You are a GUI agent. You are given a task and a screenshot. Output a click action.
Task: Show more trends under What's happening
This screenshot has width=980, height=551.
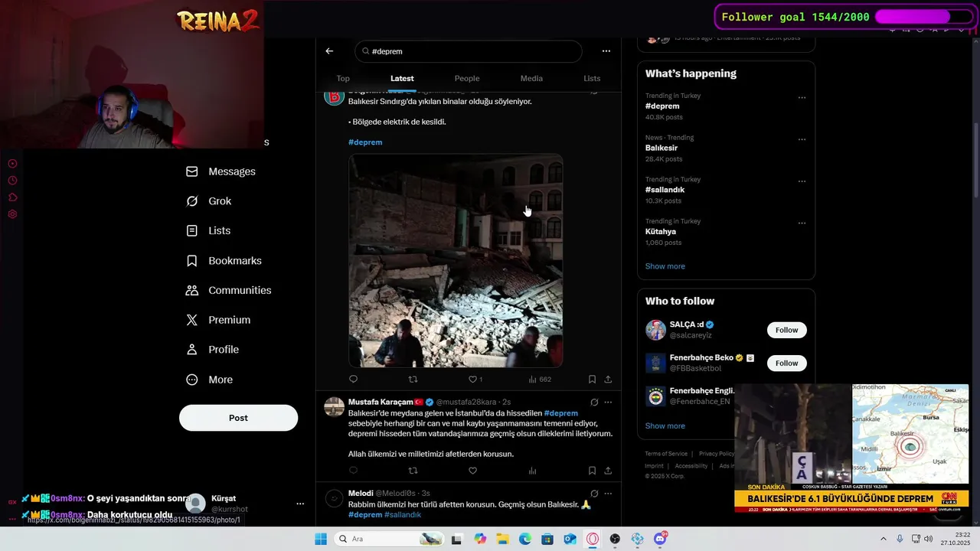click(665, 266)
